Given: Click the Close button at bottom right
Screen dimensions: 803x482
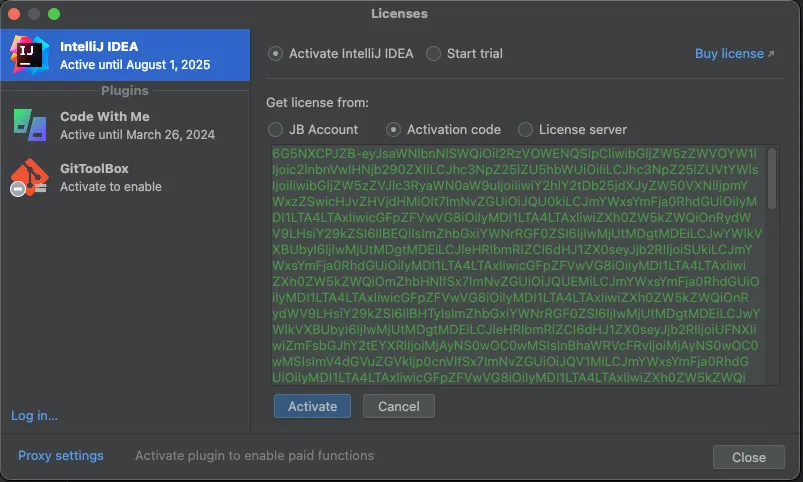Looking at the screenshot, I should click(748, 457).
